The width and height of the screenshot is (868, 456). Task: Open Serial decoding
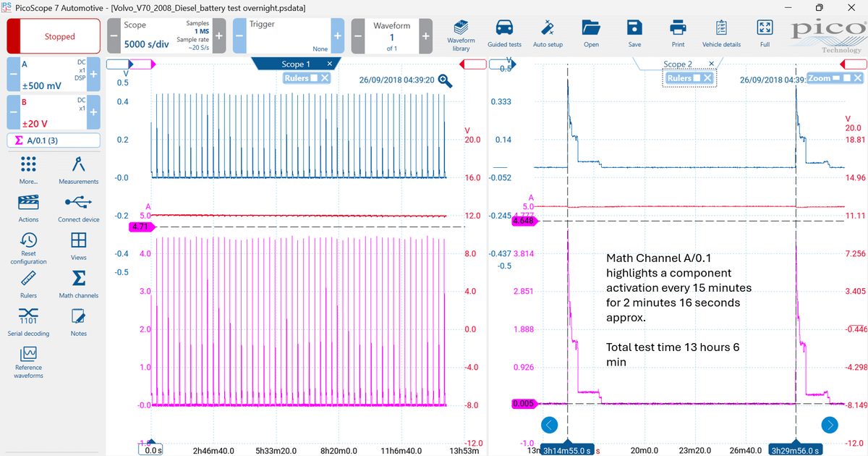tap(29, 322)
